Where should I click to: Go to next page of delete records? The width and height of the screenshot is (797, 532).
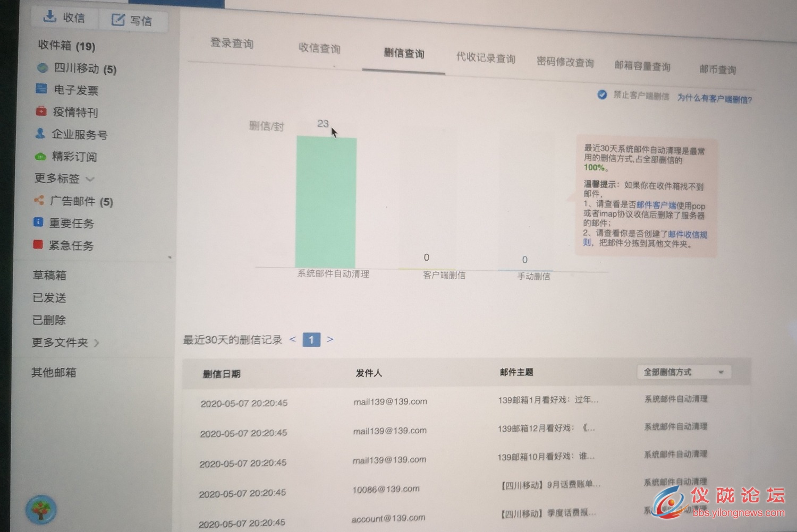tap(330, 339)
